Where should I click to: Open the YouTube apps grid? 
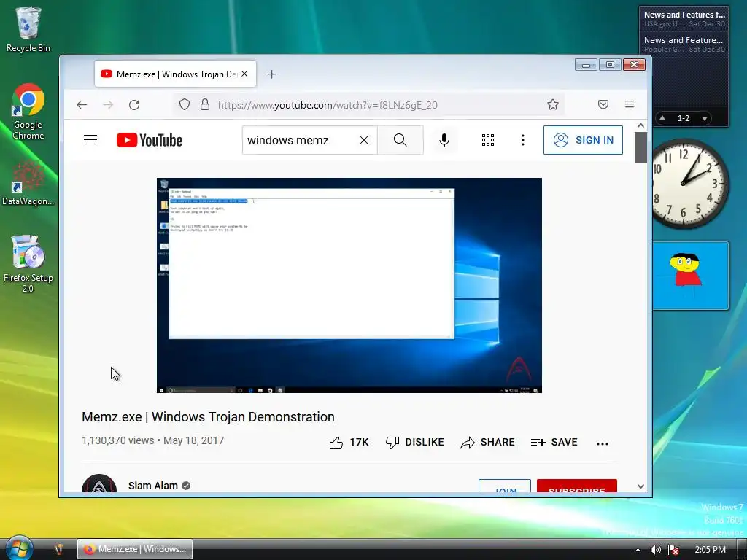click(x=488, y=140)
